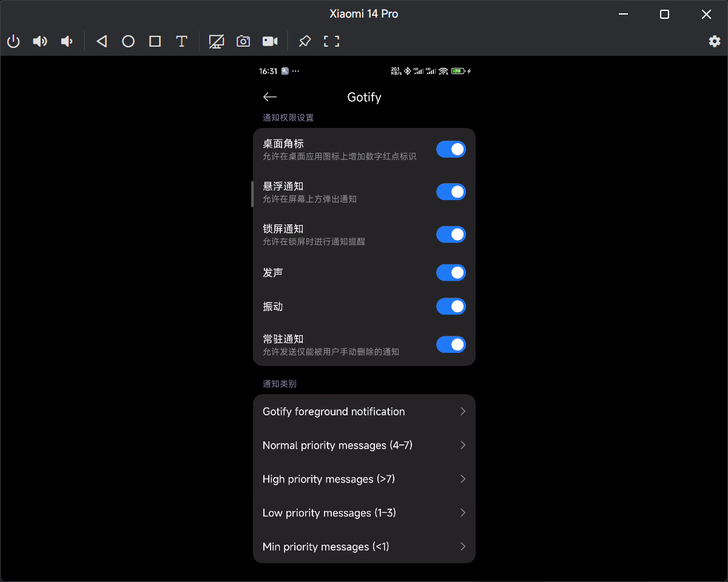Select the Min priority messages (<1) label
Image resolution: width=728 pixels, height=582 pixels.
pos(326,547)
